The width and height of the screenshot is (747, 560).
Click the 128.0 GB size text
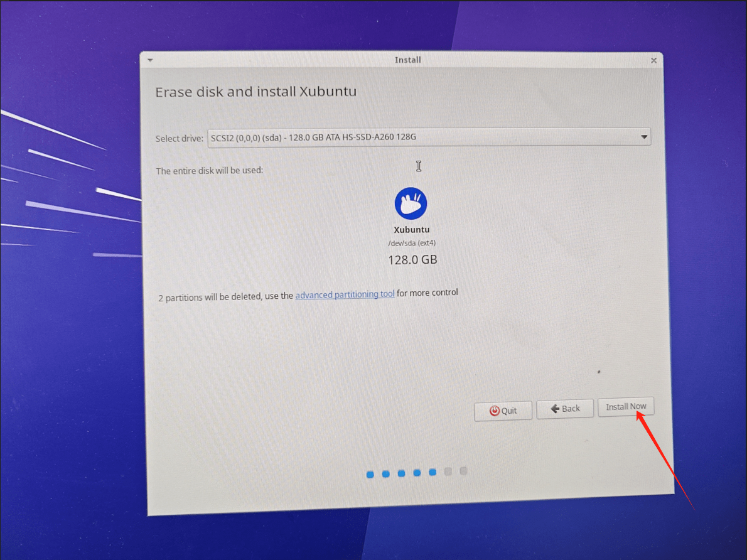coord(412,260)
